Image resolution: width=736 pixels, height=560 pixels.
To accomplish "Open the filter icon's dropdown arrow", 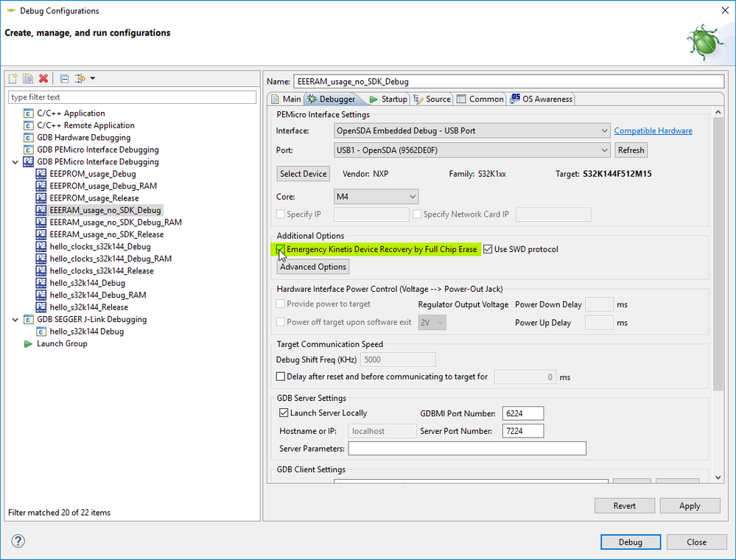I will [93, 78].
